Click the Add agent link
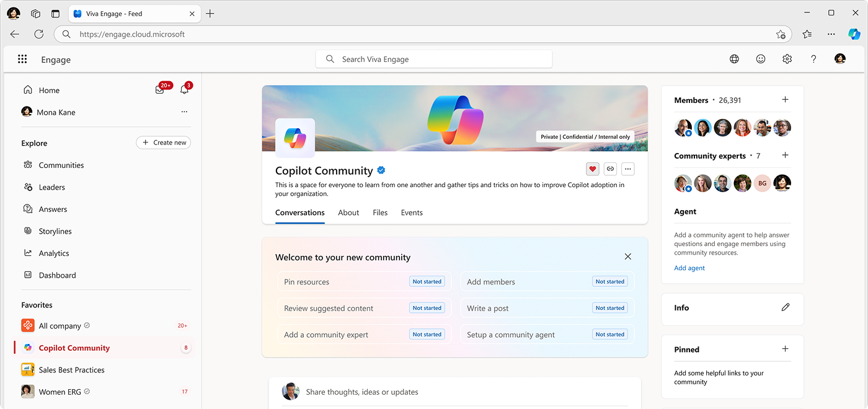Image resolution: width=868 pixels, height=409 pixels. tap(689, 268)
